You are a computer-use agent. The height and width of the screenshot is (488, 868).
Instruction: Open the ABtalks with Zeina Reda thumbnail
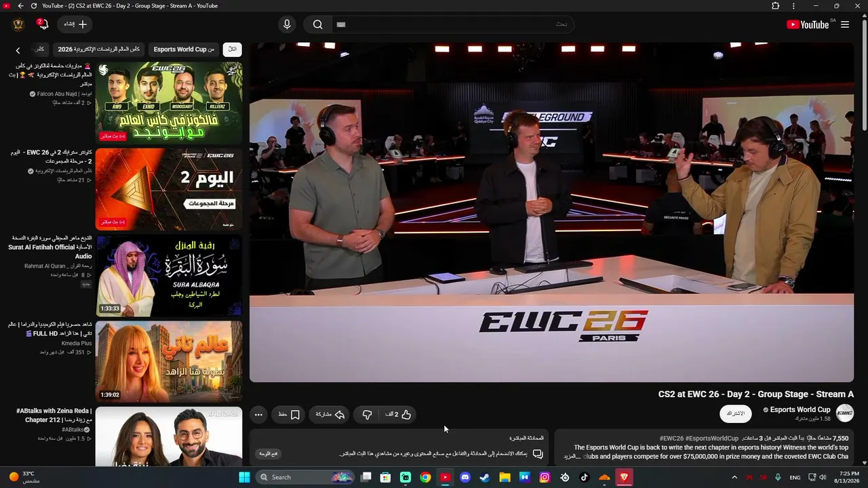coord(169,436)
